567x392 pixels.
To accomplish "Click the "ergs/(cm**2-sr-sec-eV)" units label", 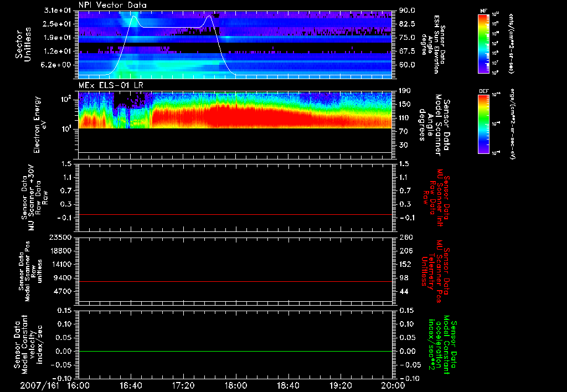I will pos(512,124).
